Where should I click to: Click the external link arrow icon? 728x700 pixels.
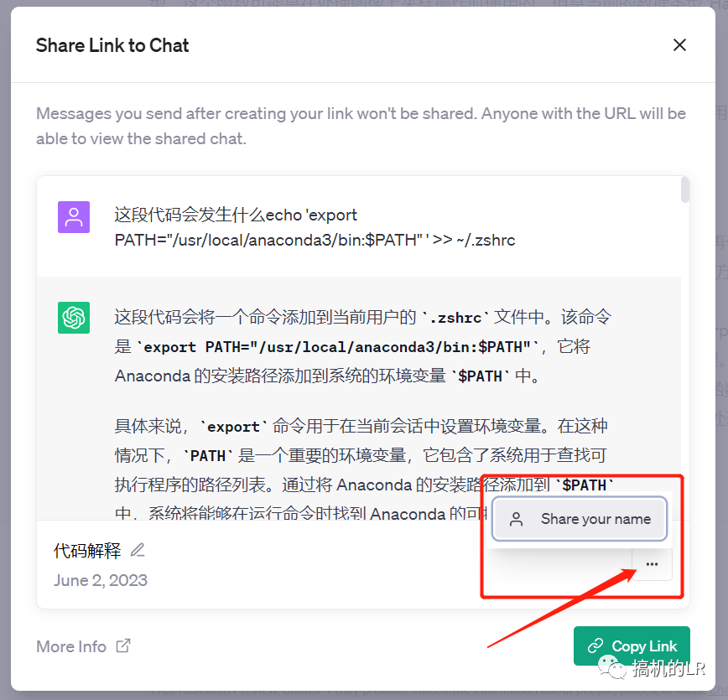tap(123, 646)
